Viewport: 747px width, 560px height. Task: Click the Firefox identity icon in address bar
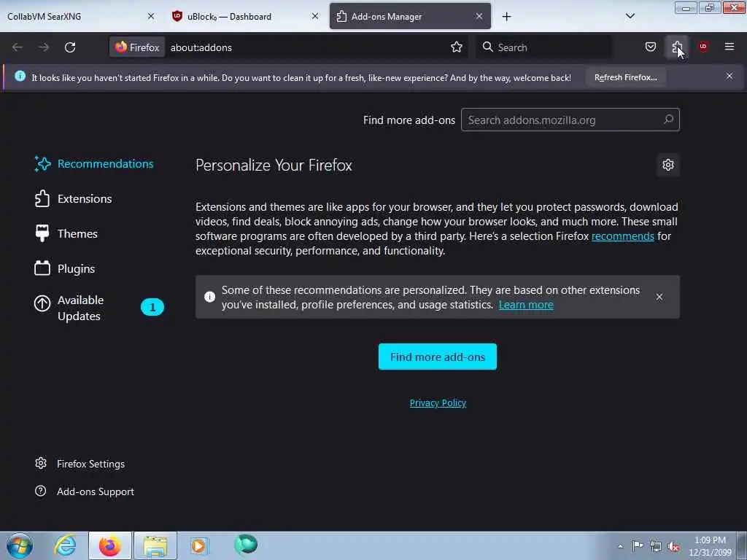coord(137,47)
